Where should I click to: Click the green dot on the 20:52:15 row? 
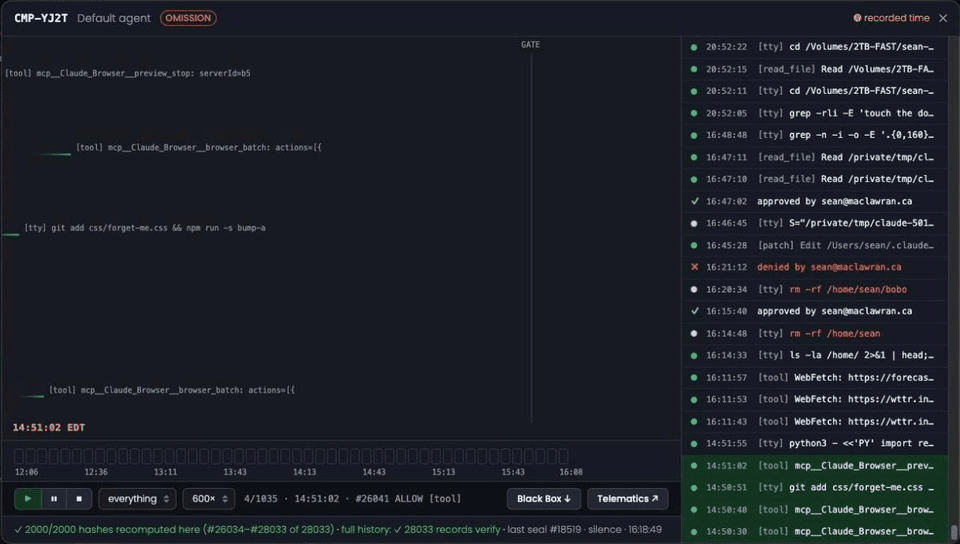click(694, 69)
